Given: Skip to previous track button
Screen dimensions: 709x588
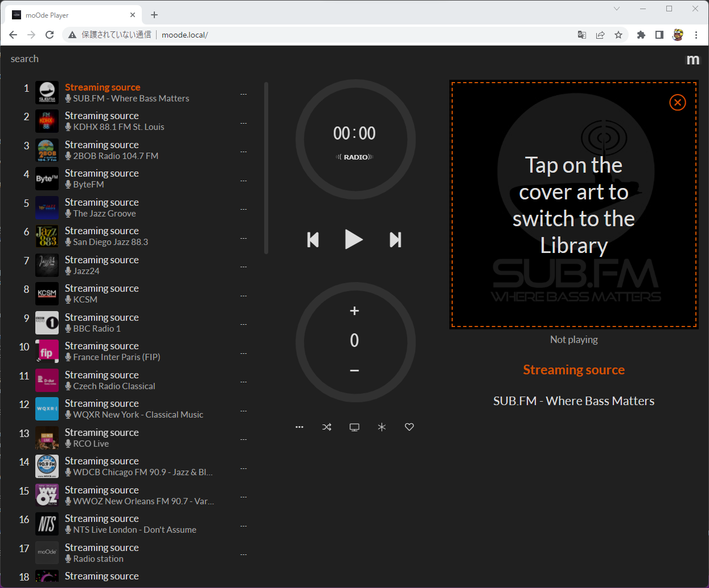Looking at the screenshot, I should pos(313,240).
